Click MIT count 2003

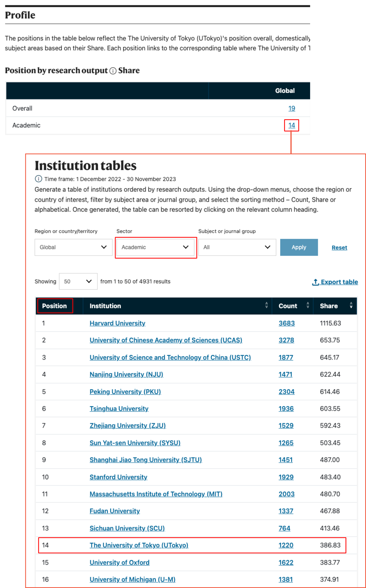coord(287,494)
